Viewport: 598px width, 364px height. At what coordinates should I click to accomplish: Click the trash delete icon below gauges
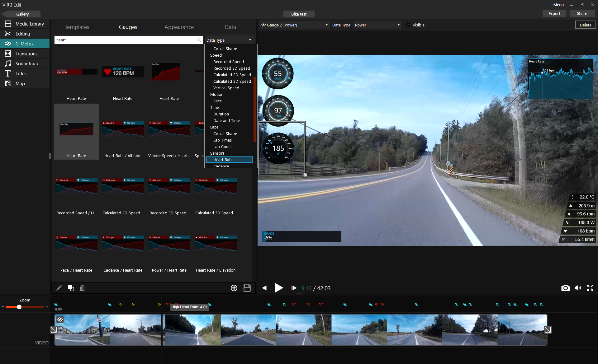click(x=82, y=288)
